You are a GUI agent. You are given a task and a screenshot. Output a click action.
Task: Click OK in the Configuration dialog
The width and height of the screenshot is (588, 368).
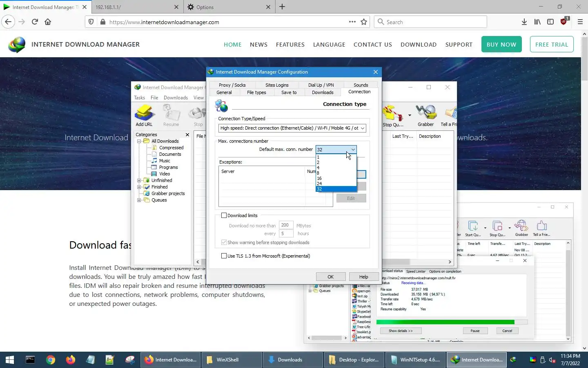331,277
